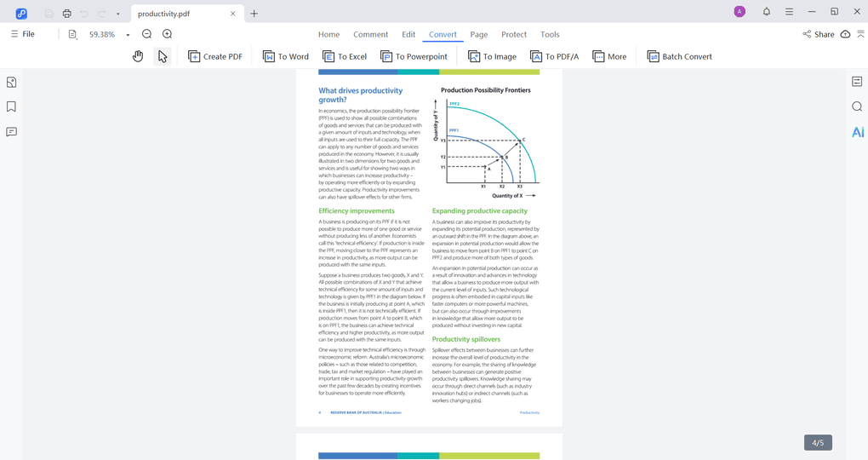Image resolution: width=868 pixels, height=460 pixels.
Task: Click the undo arrow icon
Action: click(x=84, y=14)
